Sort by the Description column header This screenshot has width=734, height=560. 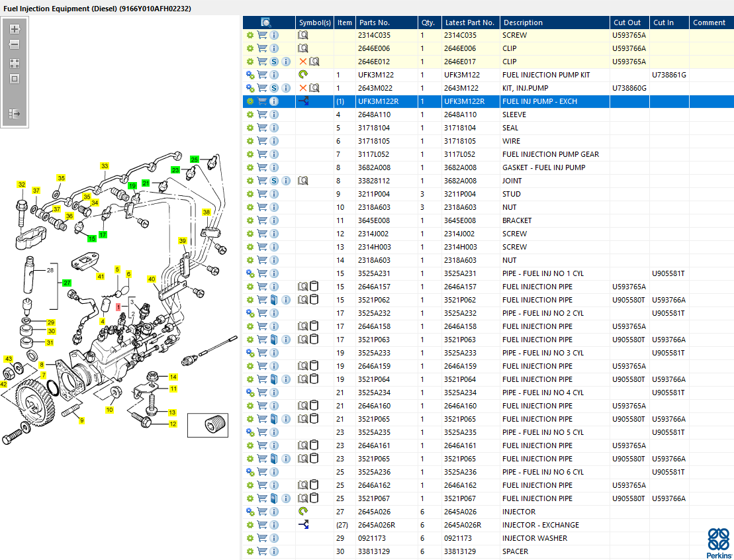click(555, 23)
